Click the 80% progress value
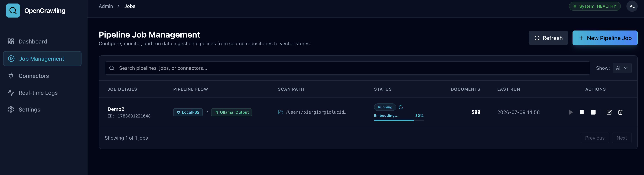Image resolution: width=644 pixels, height=175 pixels. tap(419, 116)
